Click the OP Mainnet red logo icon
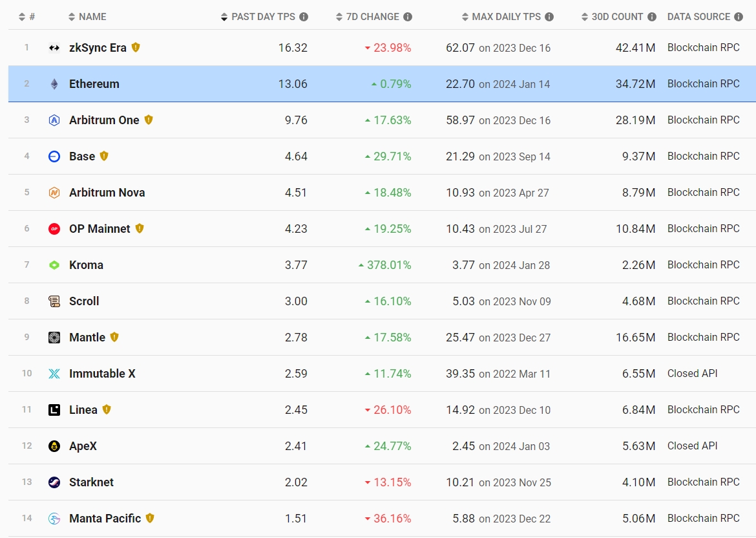The width and height of the screenshot is (756, 538). [x=54, y=229]
